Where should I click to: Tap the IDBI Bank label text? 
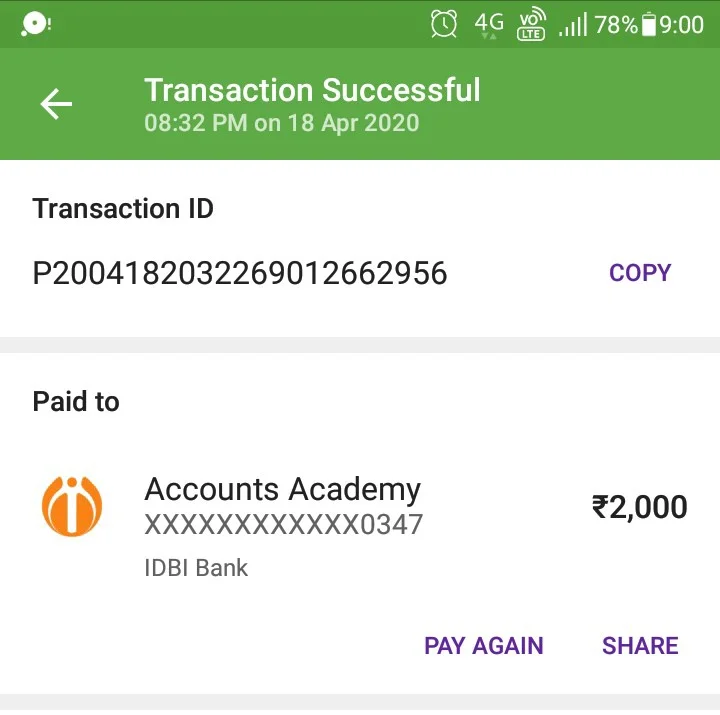(196, 568)
